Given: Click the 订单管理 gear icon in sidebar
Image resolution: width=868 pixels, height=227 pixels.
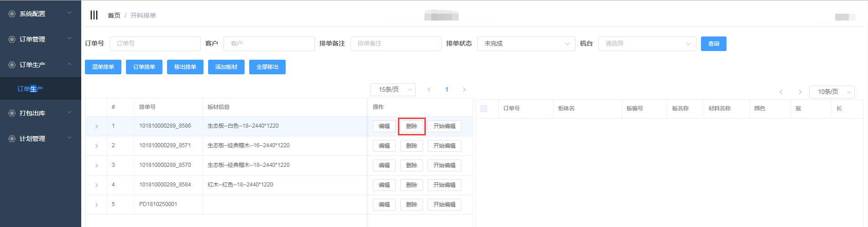Looking at the screenshot, I should 12,39.
